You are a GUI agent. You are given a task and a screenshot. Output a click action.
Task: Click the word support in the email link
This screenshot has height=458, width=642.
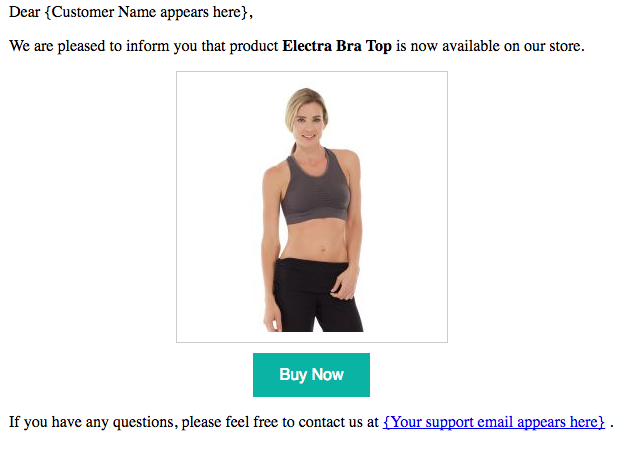click(x=449, y=422)
